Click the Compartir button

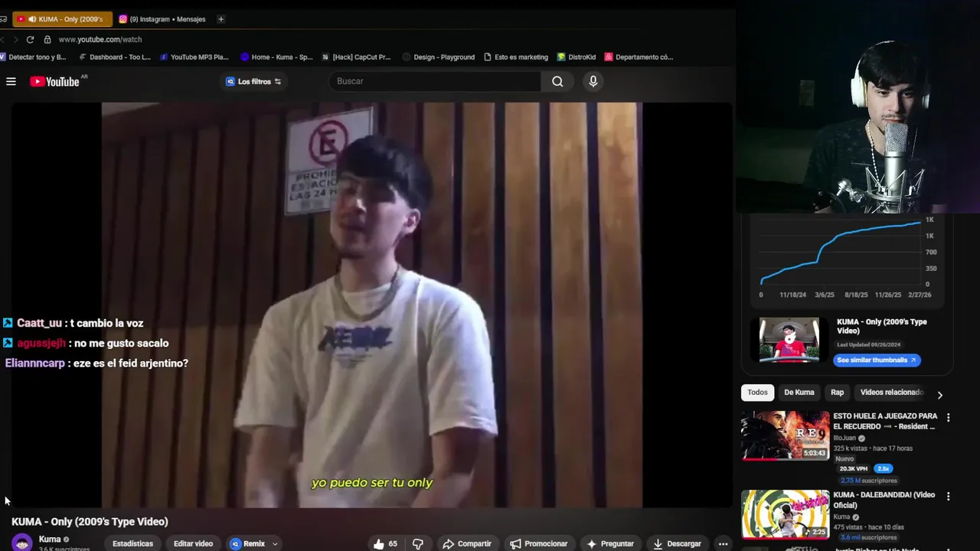pos(466,543)
